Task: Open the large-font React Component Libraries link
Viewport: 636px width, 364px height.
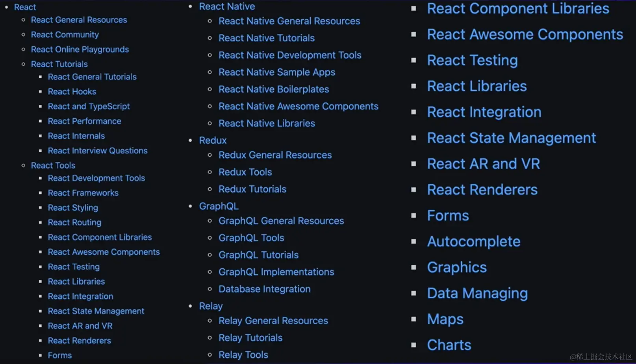Action: pos(518,9)
